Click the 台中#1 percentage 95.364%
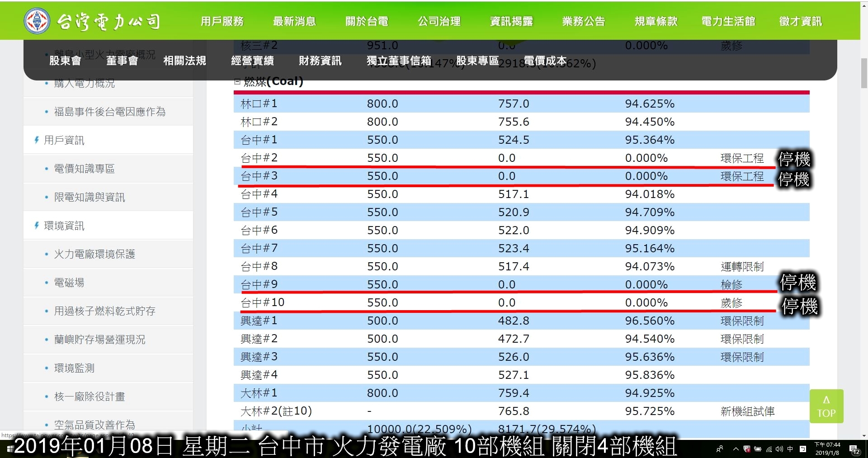 (x=650, y=140)
